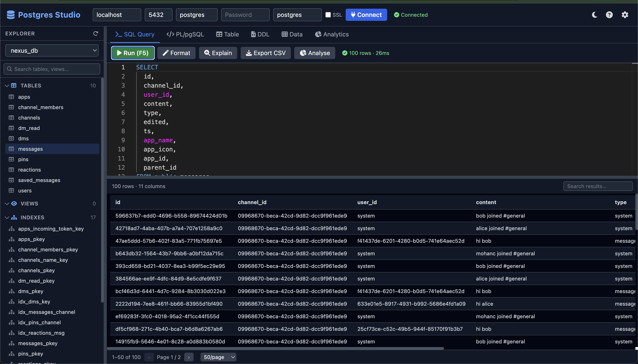The width and height of the screenshot is (638, 364).
Task: Click the pins table icon
Action: tap(11, 159)
